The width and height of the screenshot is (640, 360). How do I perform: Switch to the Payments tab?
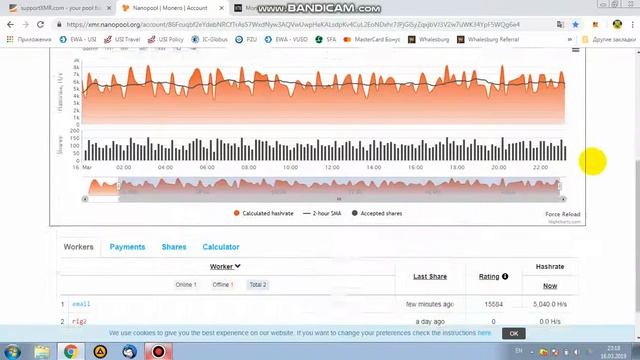[127, 247]
